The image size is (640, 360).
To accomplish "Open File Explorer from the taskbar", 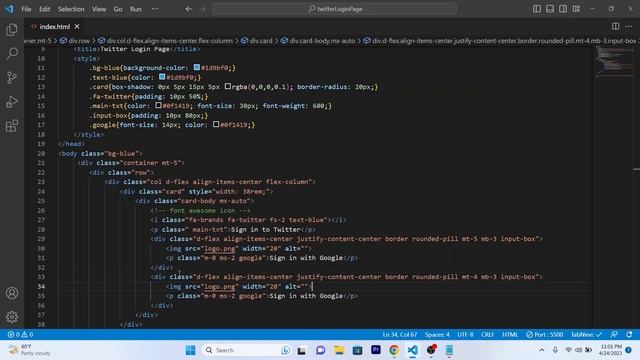I will pos(339,350).
